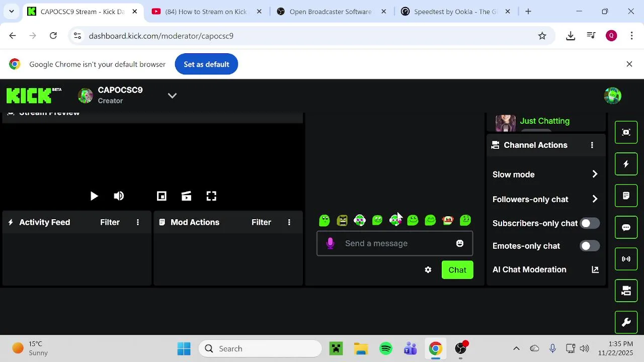The width and height of the screenshot is (644, 362).
Task: Toggle the Stream Preview panel sidebar icon
Action: click(x=626, y=132)
